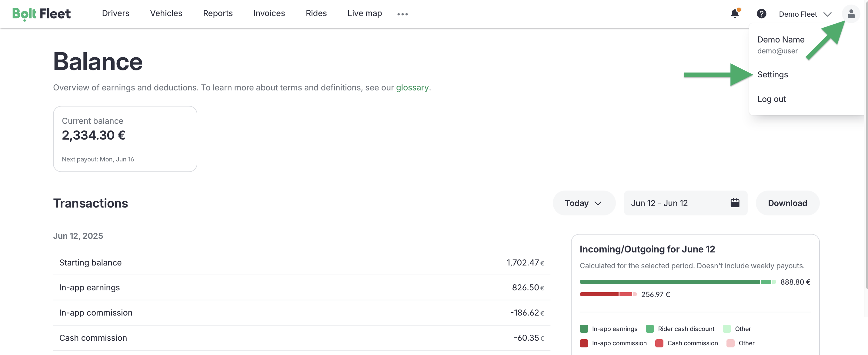This screenshot has width=868, height=355.
Task: Click the Cash commission legend swatch
Action: [x=659, y=343]
